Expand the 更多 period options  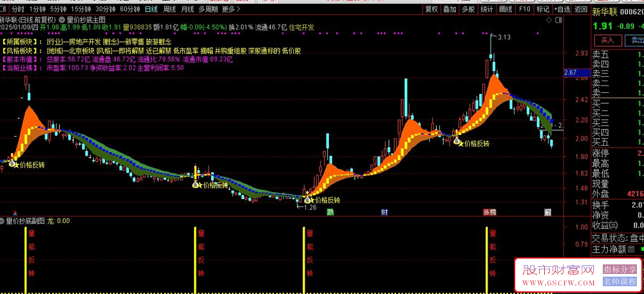pos(231,9)
